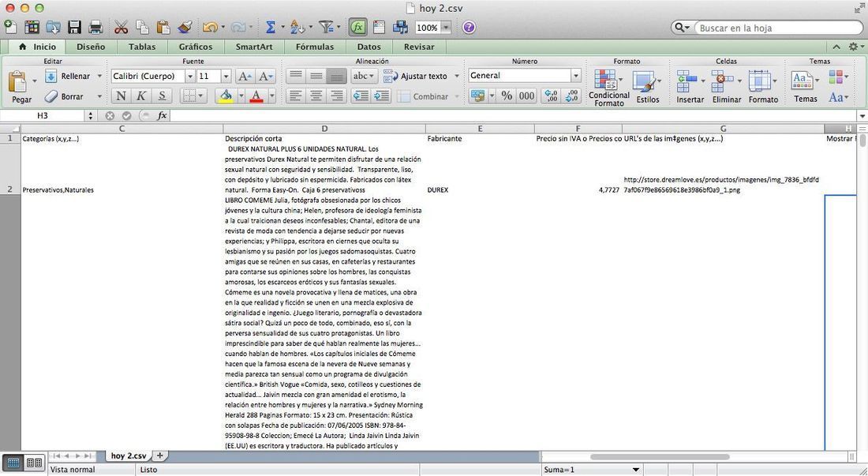Switch to the Normal view button
This screenshot has height=476, width=868.
click(x=13, y=463)
